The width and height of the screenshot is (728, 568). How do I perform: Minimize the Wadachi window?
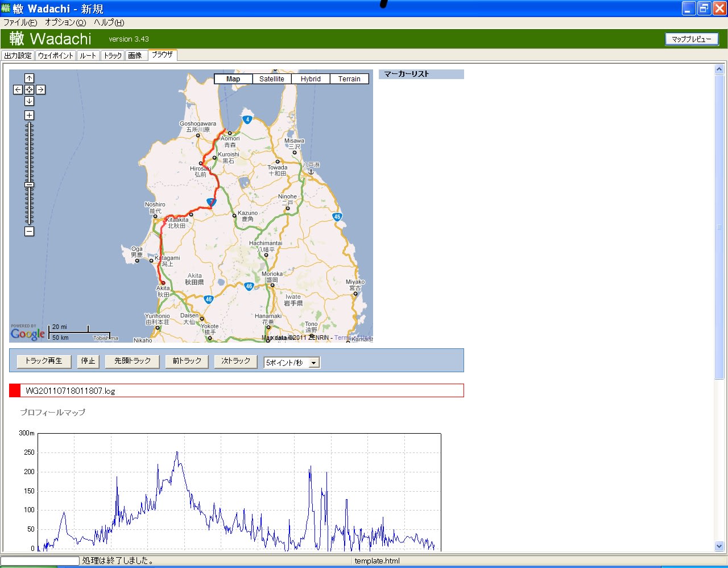[688, 8]
